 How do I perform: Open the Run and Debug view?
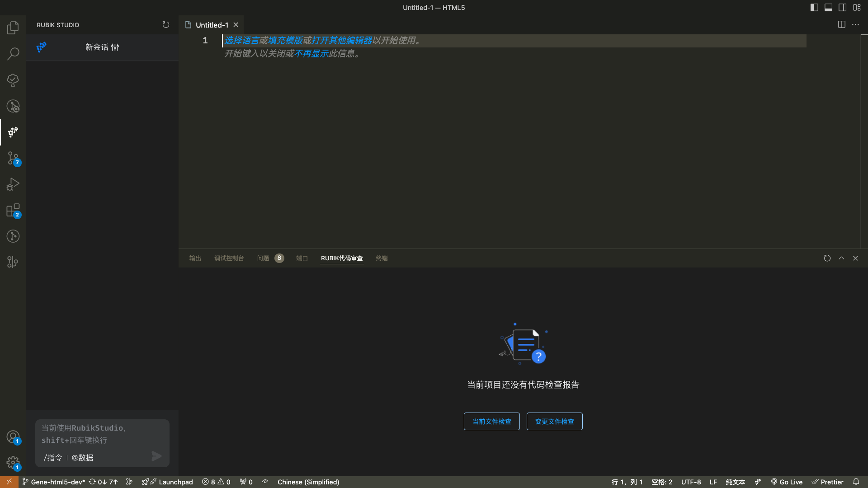pyautogui.click(x=13, y=184)
